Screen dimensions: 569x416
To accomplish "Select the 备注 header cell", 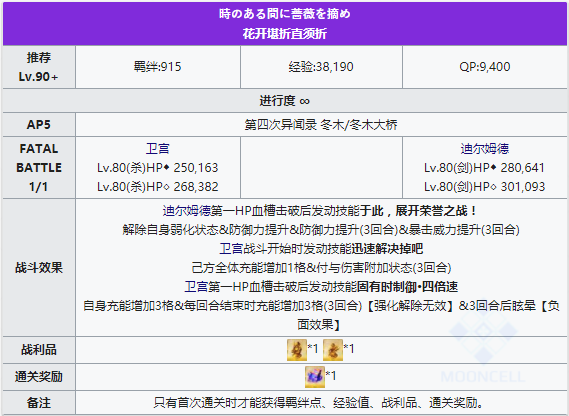I will (x=39, y=403).
